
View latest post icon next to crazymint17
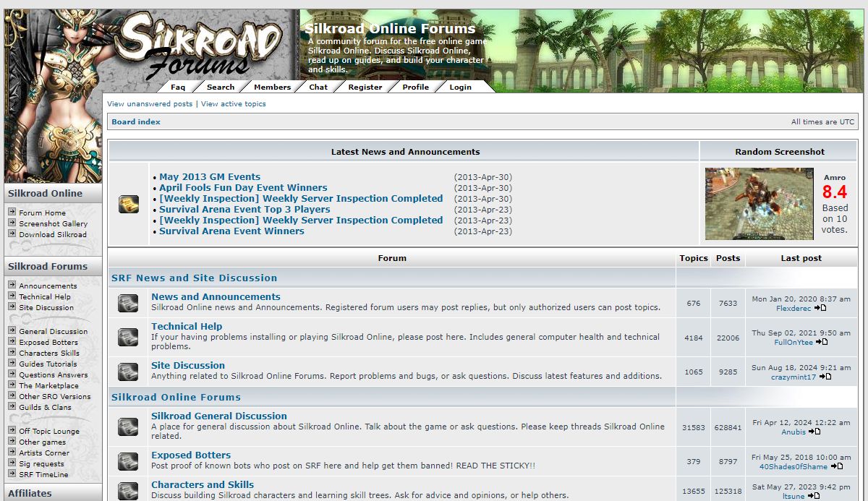(825, 377)
